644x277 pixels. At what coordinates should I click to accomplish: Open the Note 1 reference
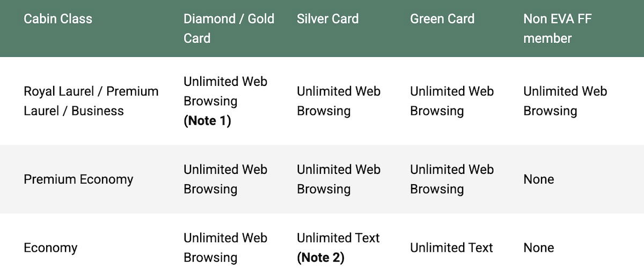207,121
